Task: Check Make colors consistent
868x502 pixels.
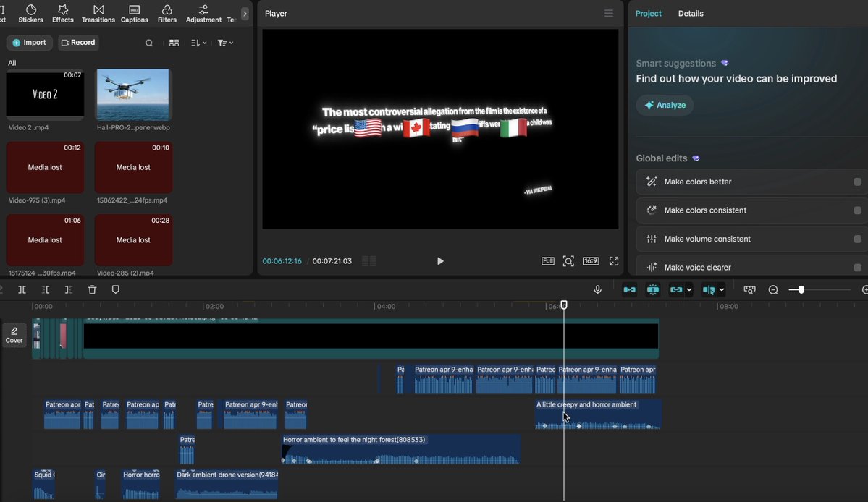Action: (x=857, y=210)
